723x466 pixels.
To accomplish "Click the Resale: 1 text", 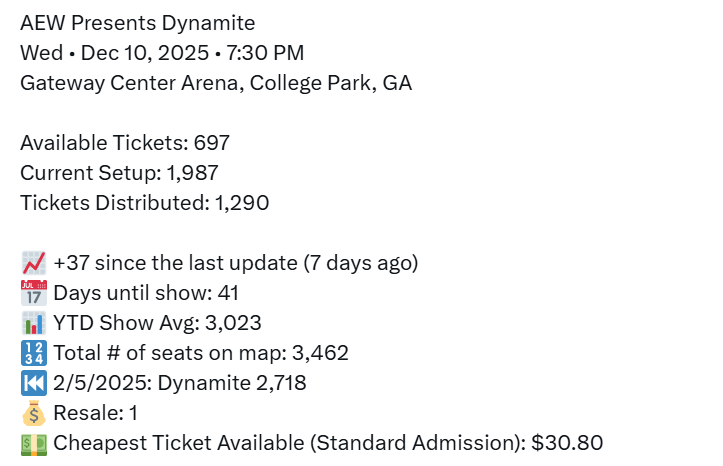I will click(96, 413).
